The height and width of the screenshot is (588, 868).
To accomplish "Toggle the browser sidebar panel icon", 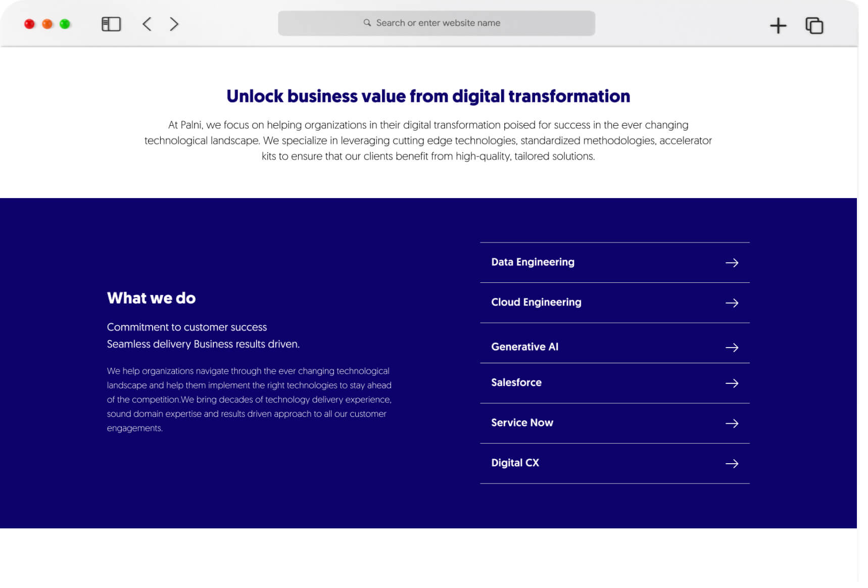I will pyautogui.click(x=111, y=24).
